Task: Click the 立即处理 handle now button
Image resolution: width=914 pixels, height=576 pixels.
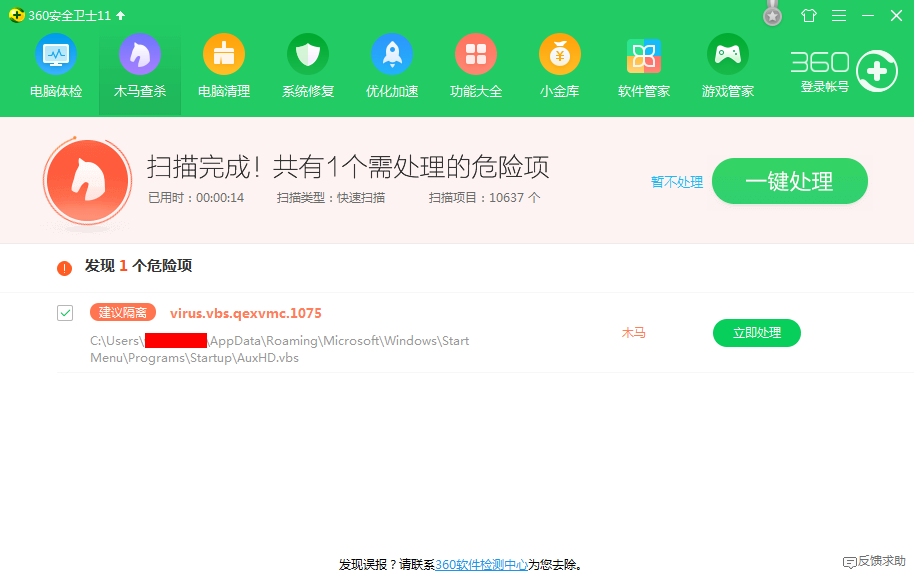Action: tap(756, 333)
